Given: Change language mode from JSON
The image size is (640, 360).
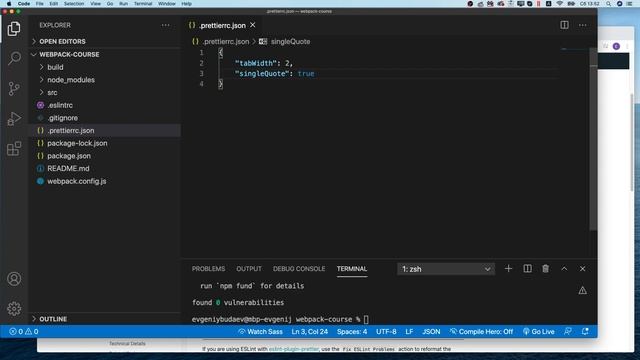Looking at the screenshot, I should point(431,331).
